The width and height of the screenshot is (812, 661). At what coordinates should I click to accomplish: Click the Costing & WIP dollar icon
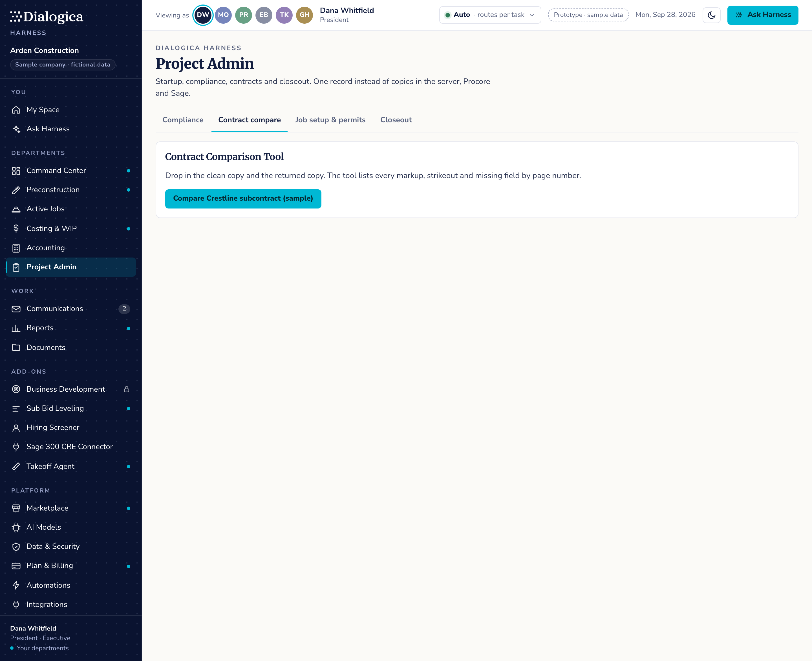16,229
